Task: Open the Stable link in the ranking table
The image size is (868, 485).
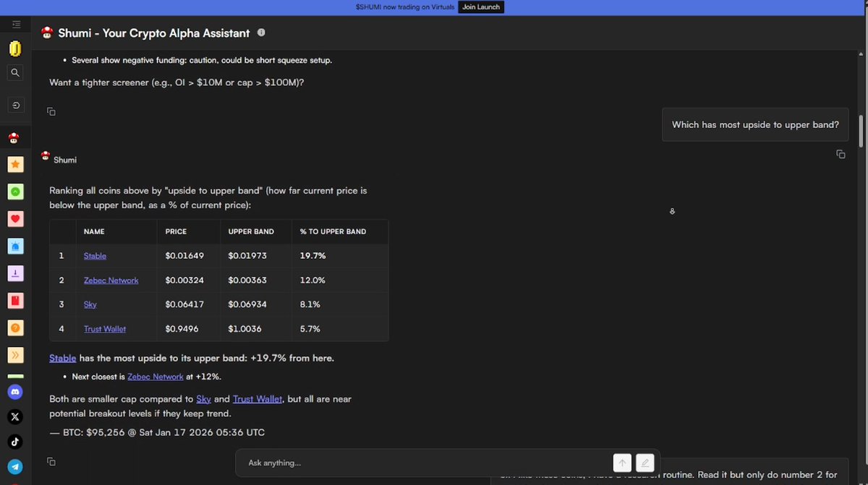Action: point(95,255)
